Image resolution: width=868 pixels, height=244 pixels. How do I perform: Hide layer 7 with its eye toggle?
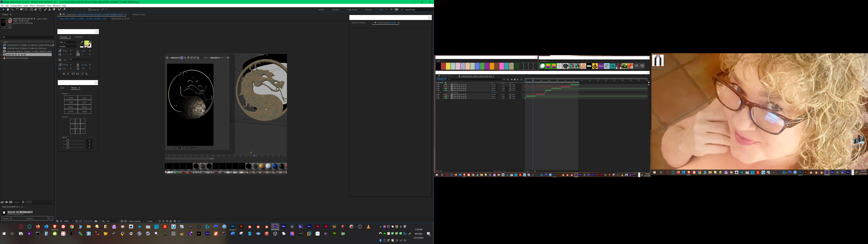tap(437, 98)
